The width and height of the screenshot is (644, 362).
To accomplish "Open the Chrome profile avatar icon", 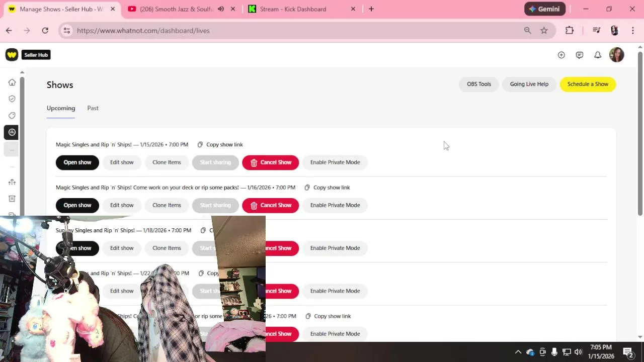I will 614,31.
